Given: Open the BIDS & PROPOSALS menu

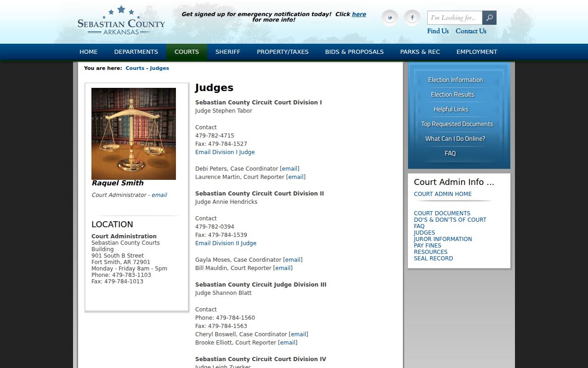Looking at the screenshot, I should (354, 52).
